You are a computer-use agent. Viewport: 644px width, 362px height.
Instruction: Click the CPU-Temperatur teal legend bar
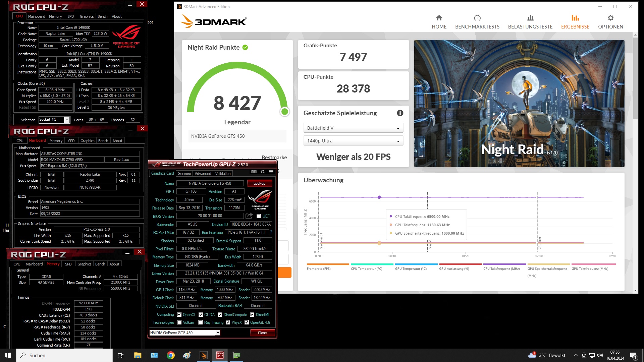372,264
